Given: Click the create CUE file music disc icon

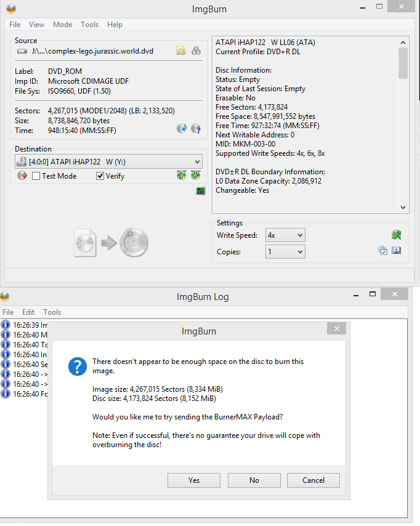Looking at the screenshot, I should coord(181,128).
